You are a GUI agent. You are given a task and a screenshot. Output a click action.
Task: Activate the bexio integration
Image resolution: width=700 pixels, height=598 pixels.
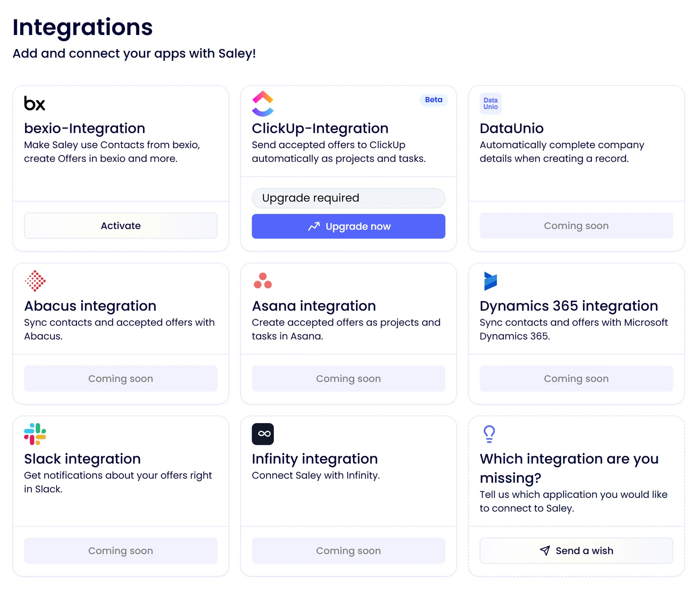coord(121,226)
